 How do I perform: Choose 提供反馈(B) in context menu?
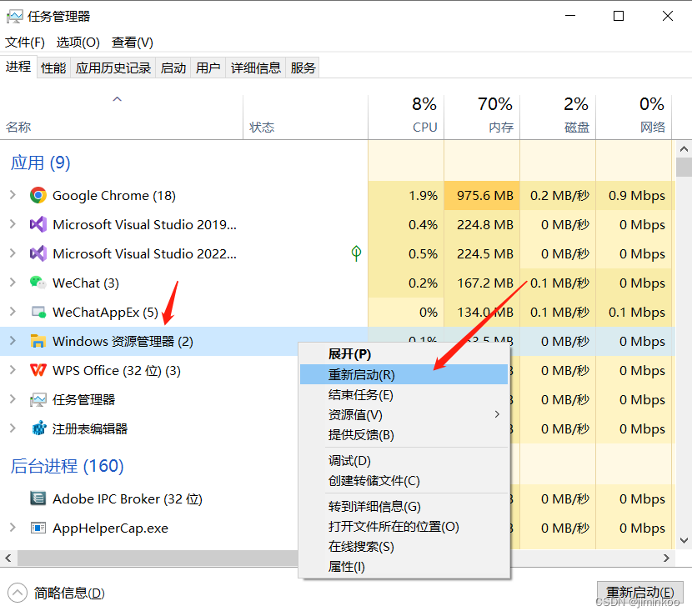[x=404, y=434]
